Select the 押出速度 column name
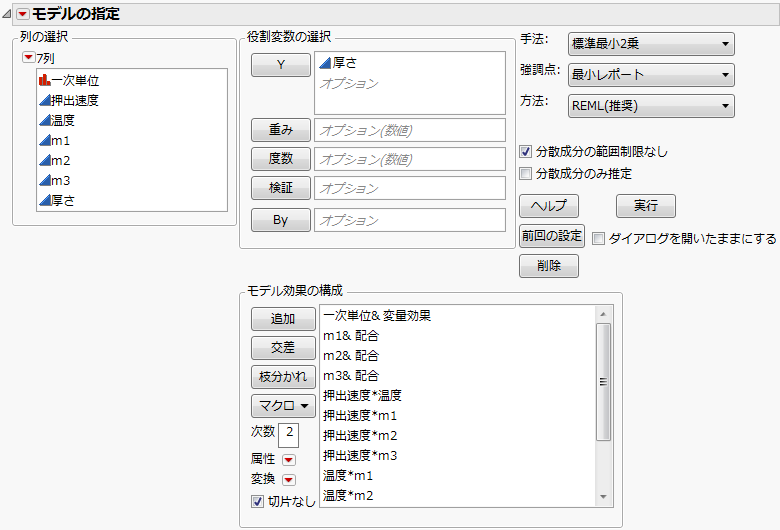This screenshot has width=780, height=530. (76, 101)
